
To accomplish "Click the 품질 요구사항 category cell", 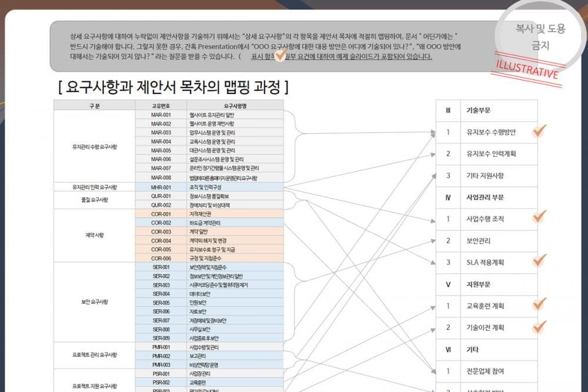I will [x=95, y=200].
